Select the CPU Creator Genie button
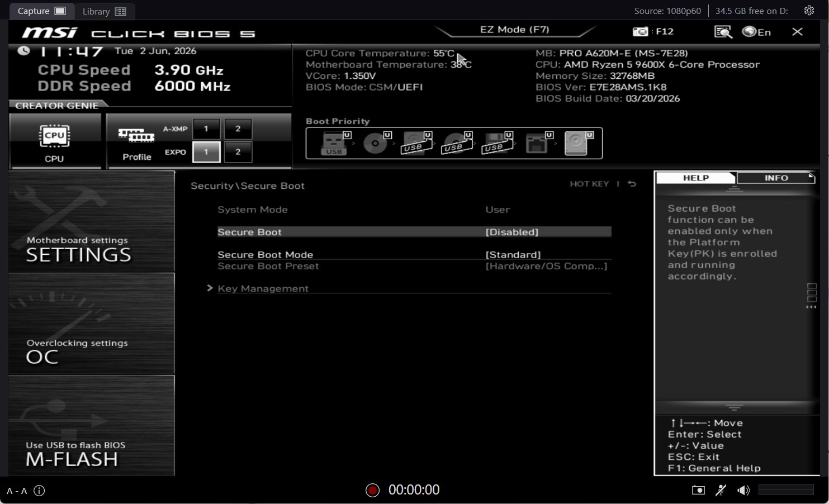The width and height of the screenshot is (829, 504). (x=55, y=141)
